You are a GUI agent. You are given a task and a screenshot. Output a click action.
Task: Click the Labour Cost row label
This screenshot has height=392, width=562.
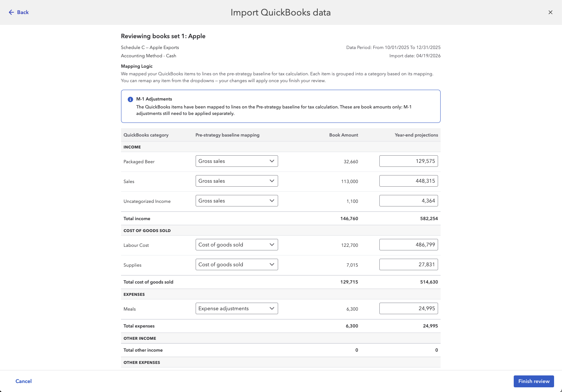pyautogui.click(x=136, y=245)
